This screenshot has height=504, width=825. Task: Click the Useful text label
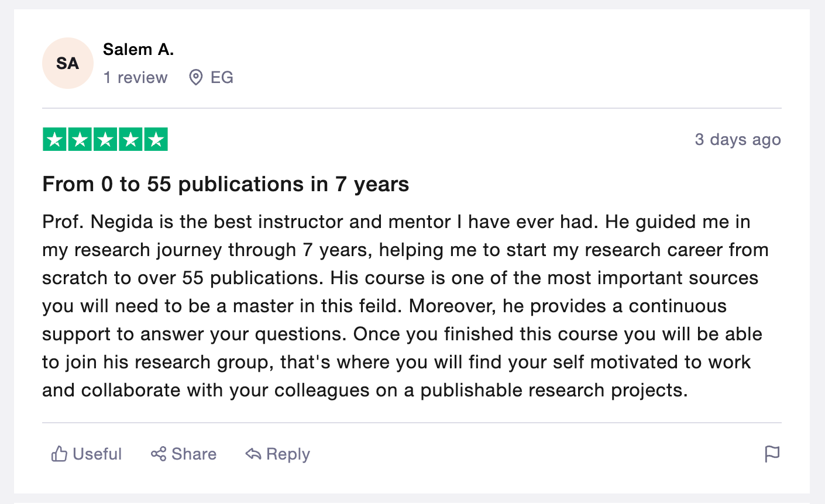(x=97, y=454)
